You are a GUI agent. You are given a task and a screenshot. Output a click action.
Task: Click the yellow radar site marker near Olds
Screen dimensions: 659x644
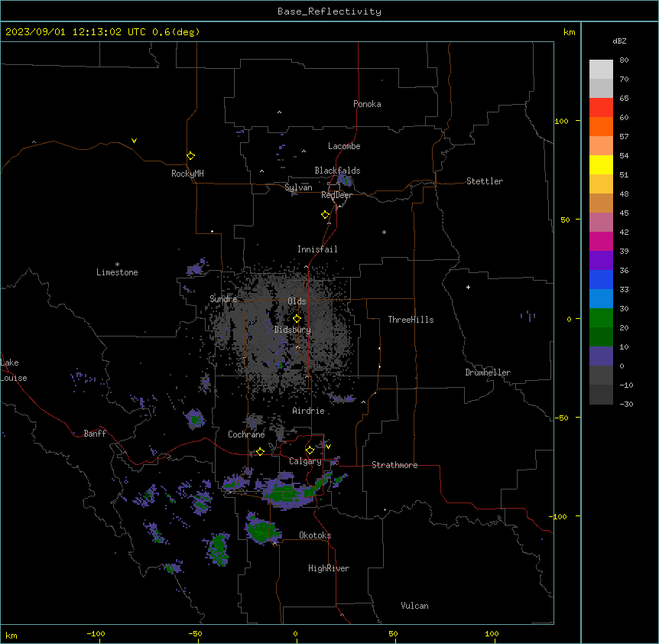coord(297,318)
